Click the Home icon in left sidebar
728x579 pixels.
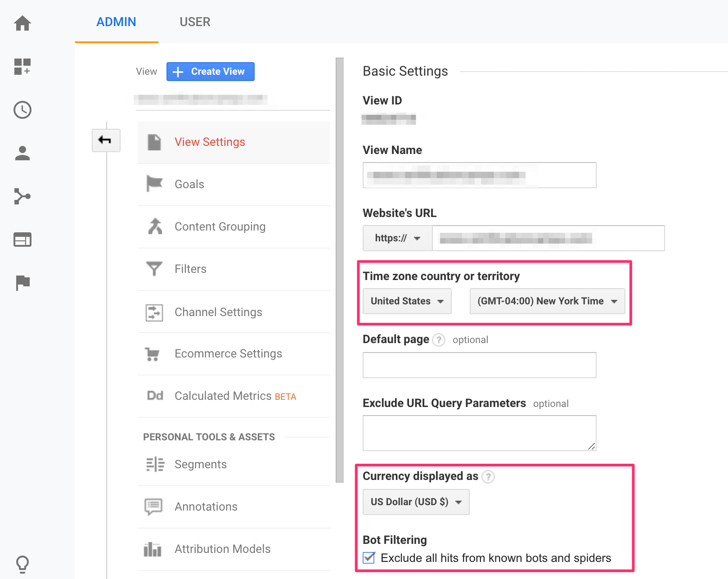tap(22, 23)
